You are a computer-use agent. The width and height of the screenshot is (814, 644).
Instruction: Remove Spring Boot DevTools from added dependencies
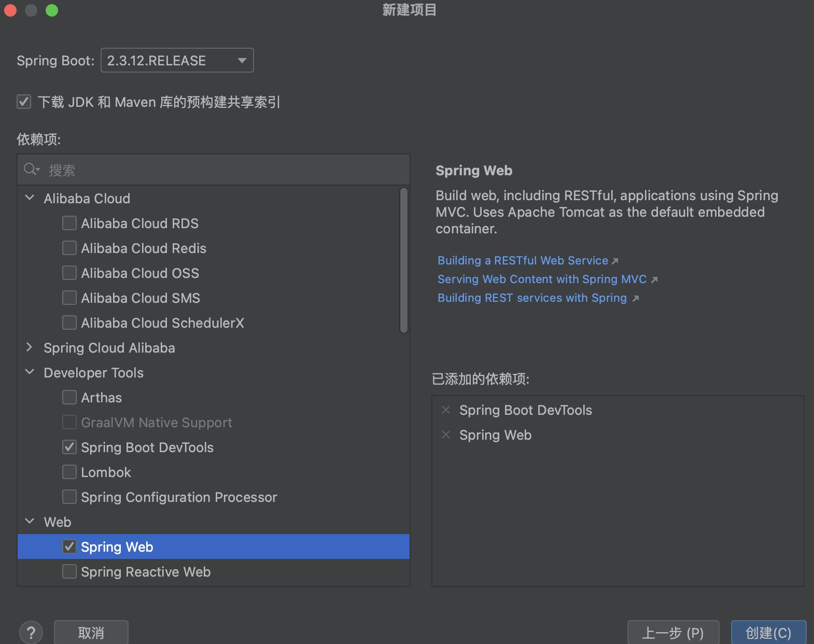(446, 410)
